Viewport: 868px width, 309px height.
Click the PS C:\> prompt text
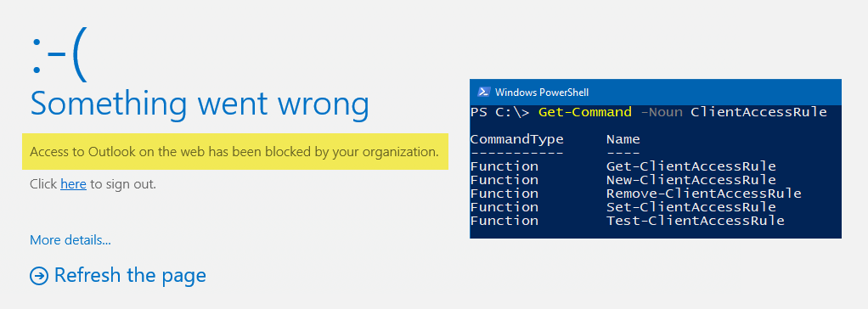500,112
